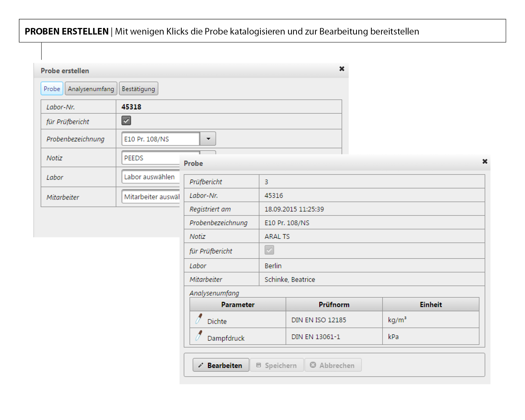Select the Probe tab

pyautogui.click(x=52, y=89)
